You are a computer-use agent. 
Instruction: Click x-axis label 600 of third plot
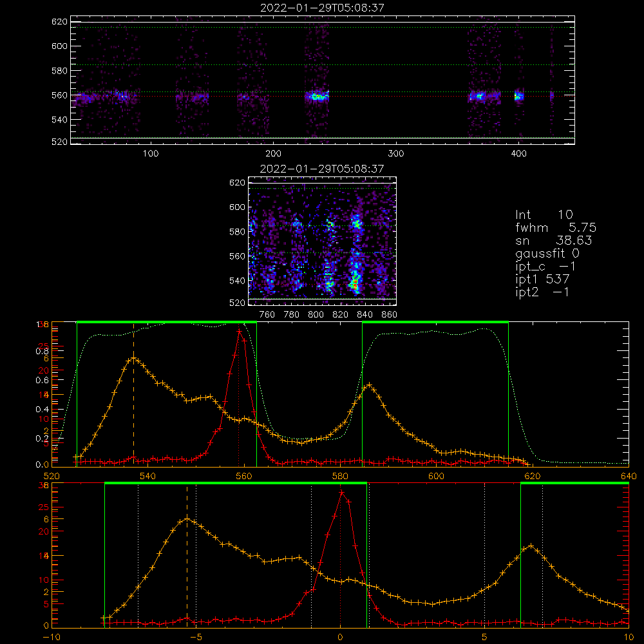436,476
